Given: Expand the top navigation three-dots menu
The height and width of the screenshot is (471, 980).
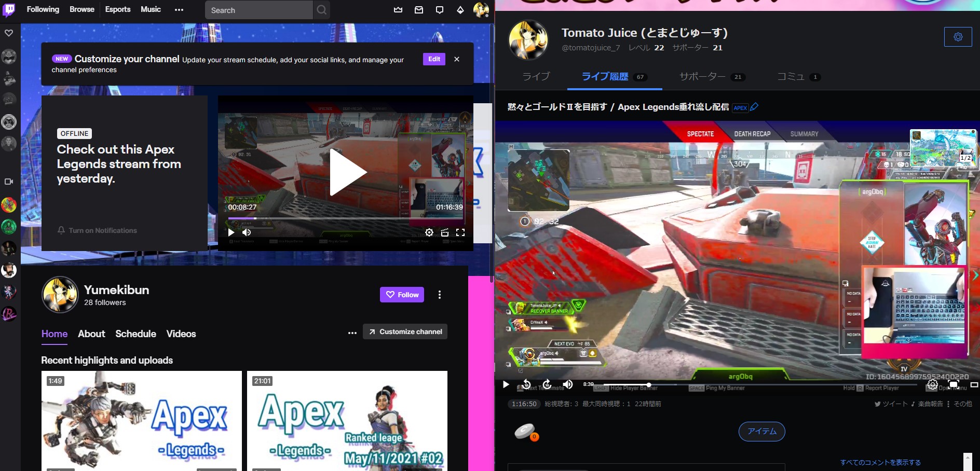Looking at the screenshot, I should point(179,10).
